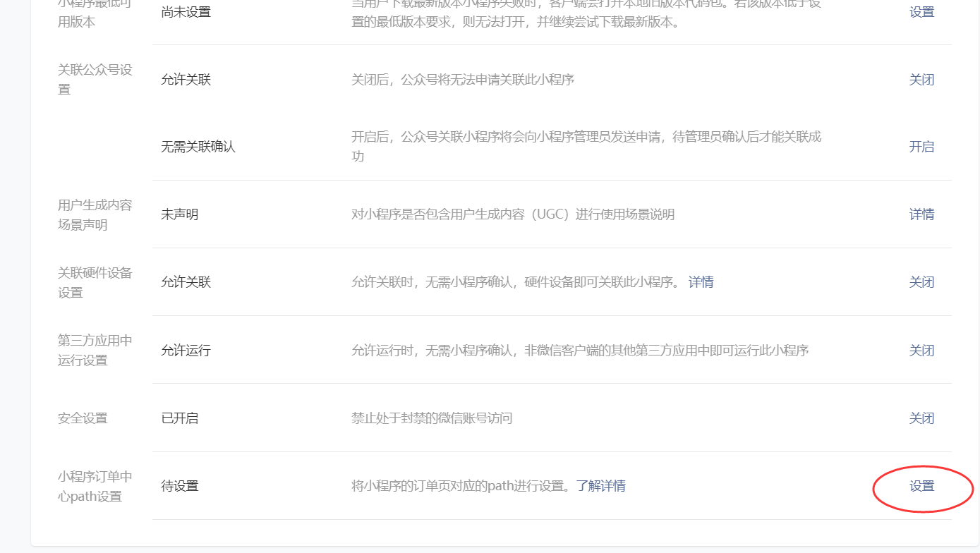The image size is (980, 553).
Task: Turn off 安全设置 by clicking 关闭
Action: click(x=921, y=418)
